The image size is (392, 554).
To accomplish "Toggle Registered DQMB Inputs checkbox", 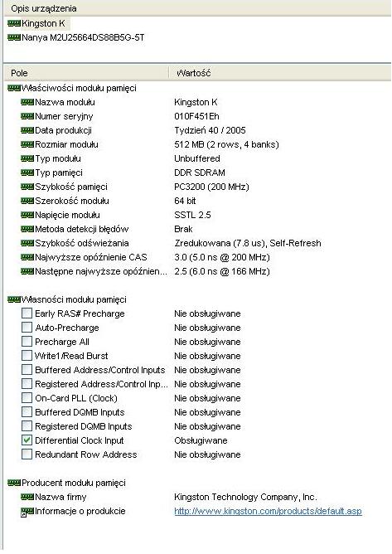I will click(x=27, y=426).
